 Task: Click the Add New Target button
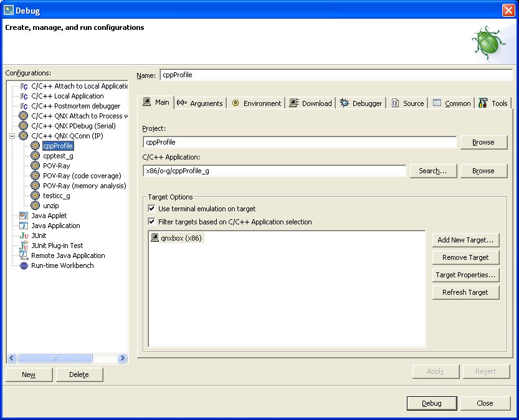(x=465, y=239)
